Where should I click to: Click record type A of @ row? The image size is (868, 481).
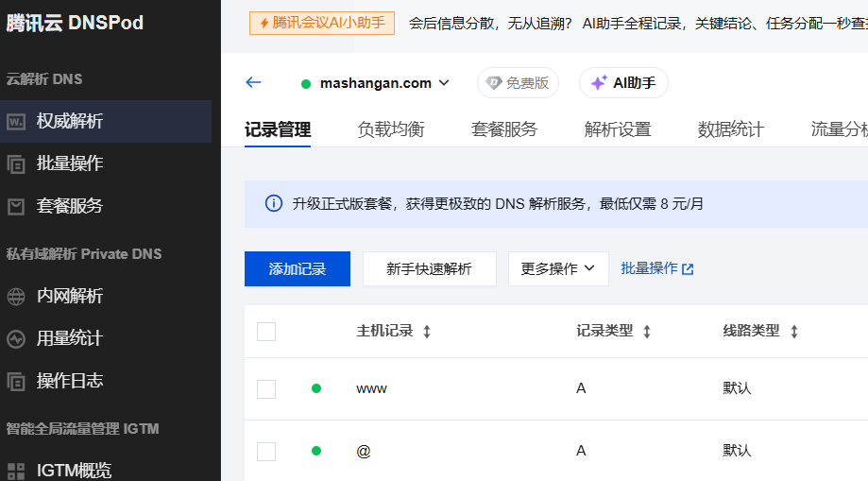[581, 451]
